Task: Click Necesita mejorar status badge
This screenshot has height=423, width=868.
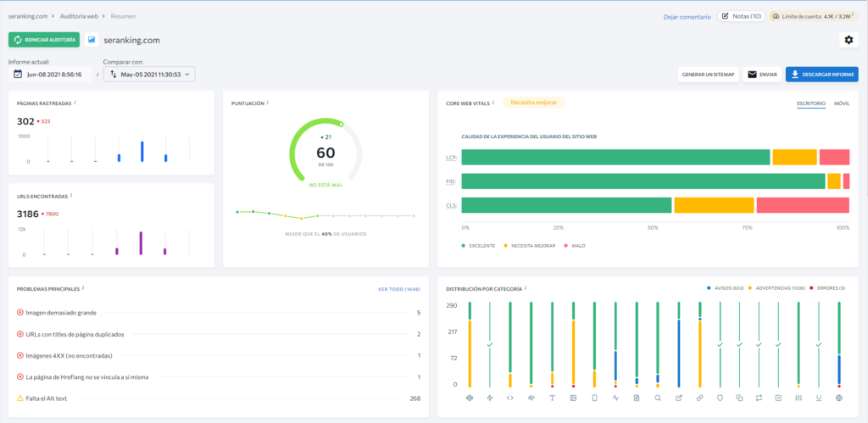Action: 534,103
